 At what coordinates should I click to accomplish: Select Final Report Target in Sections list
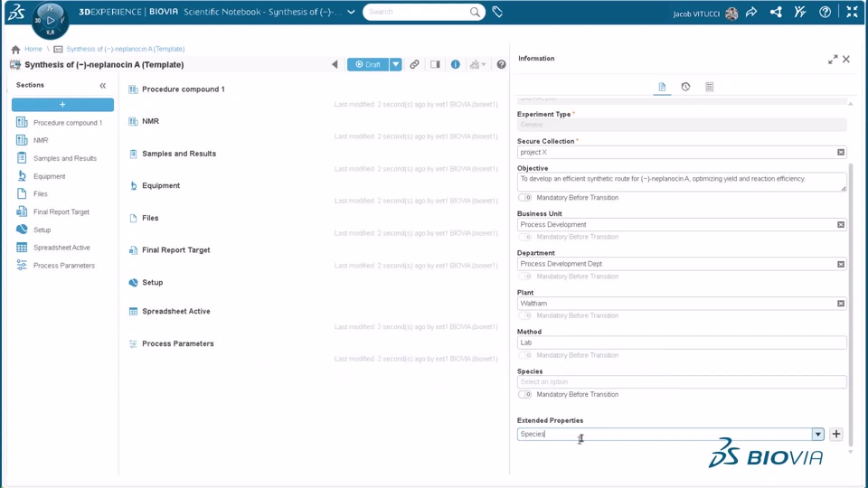(62, 211)
